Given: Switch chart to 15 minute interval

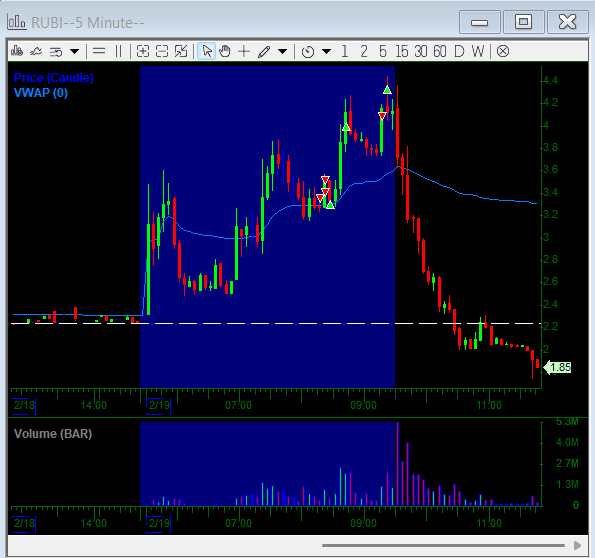Looking at the screenshot, I should pyautogui.click(x=401, y=51).
